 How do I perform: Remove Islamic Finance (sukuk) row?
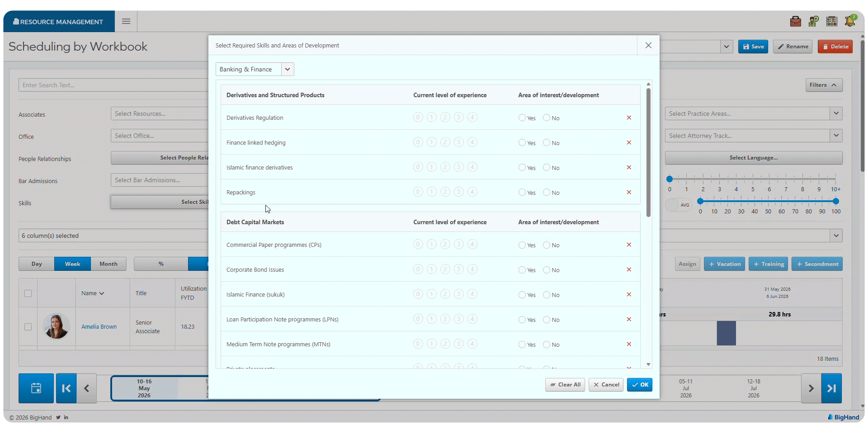point(629,294)
